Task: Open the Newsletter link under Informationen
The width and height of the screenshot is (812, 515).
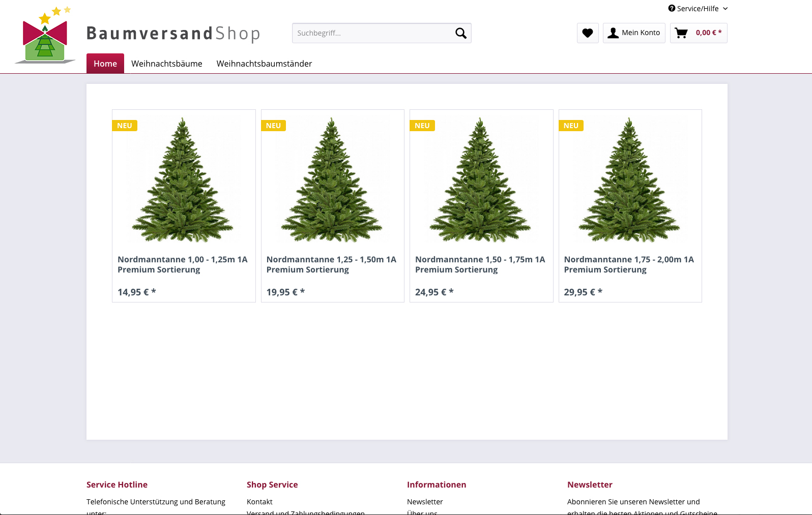Action: (425, 502)
